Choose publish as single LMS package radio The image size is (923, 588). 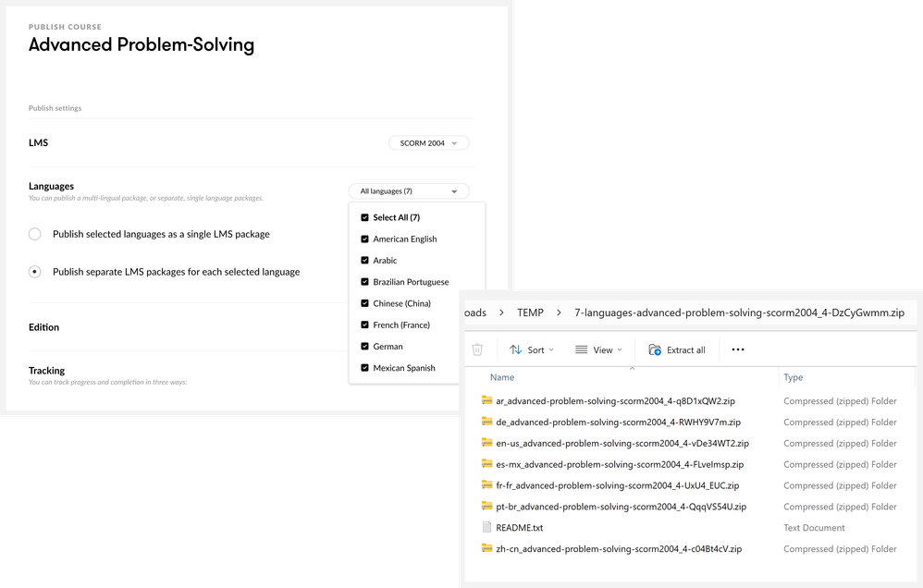35,234
